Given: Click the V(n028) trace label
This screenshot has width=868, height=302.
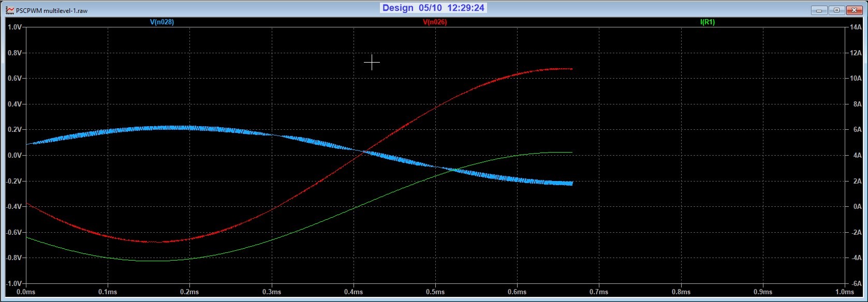Looking at the screenshot, I should pos(161,22).
